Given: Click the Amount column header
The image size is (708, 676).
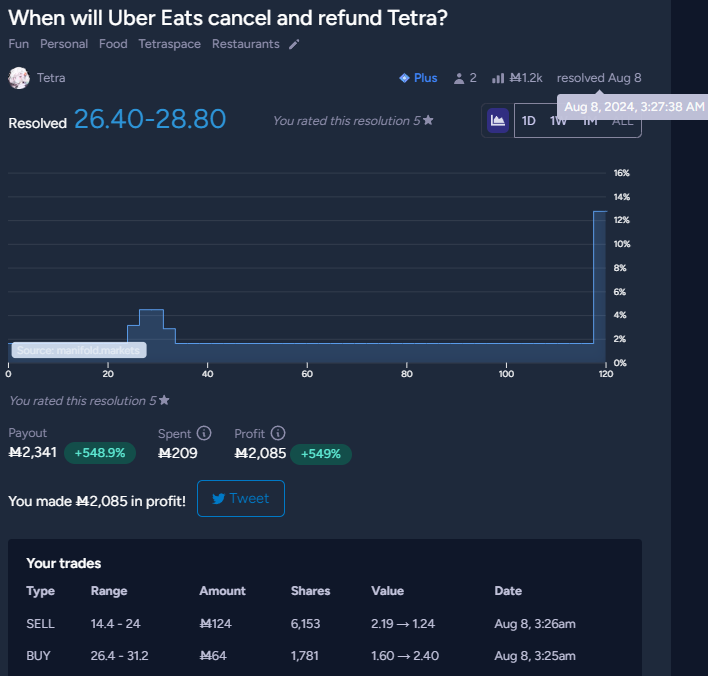Looking at the screenshot, I should coord(222,591).
